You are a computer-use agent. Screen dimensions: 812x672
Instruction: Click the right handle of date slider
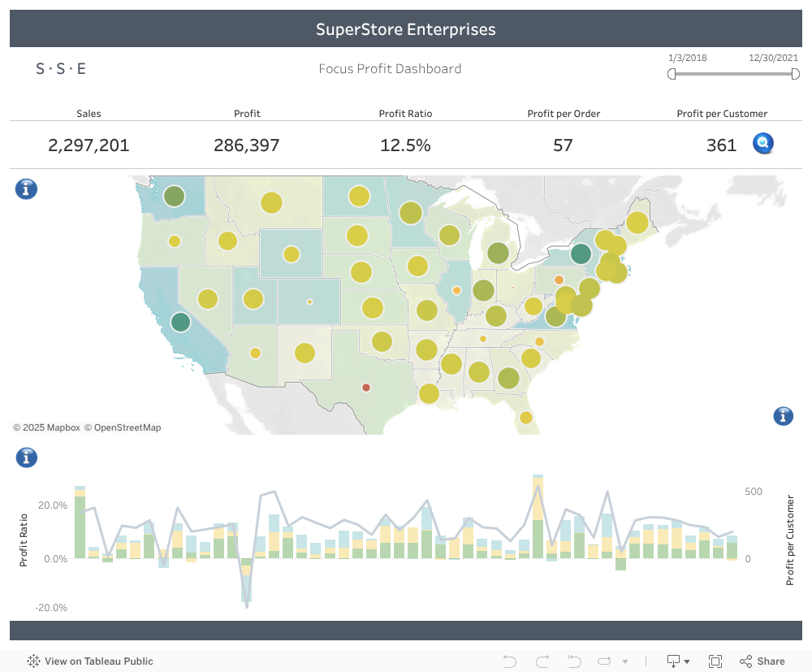point(796,74)
